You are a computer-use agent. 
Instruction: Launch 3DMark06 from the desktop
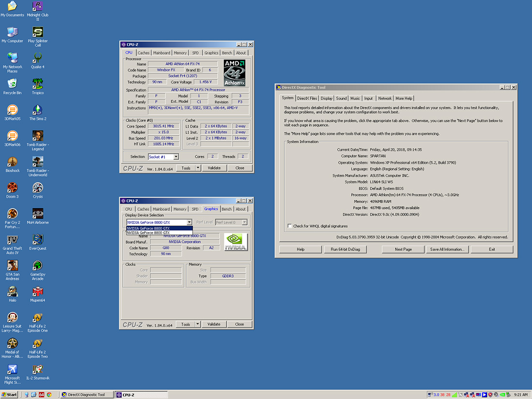click(x=13, y=138)
